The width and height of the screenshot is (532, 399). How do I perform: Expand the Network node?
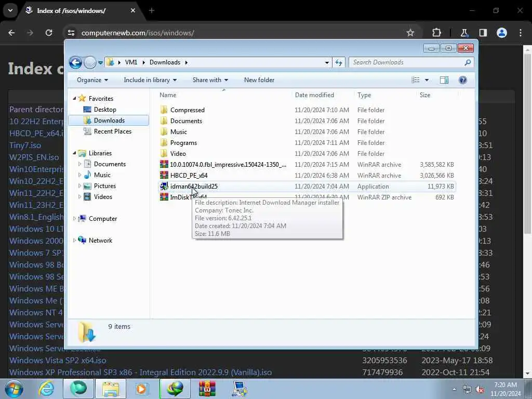tap(74, 240)
